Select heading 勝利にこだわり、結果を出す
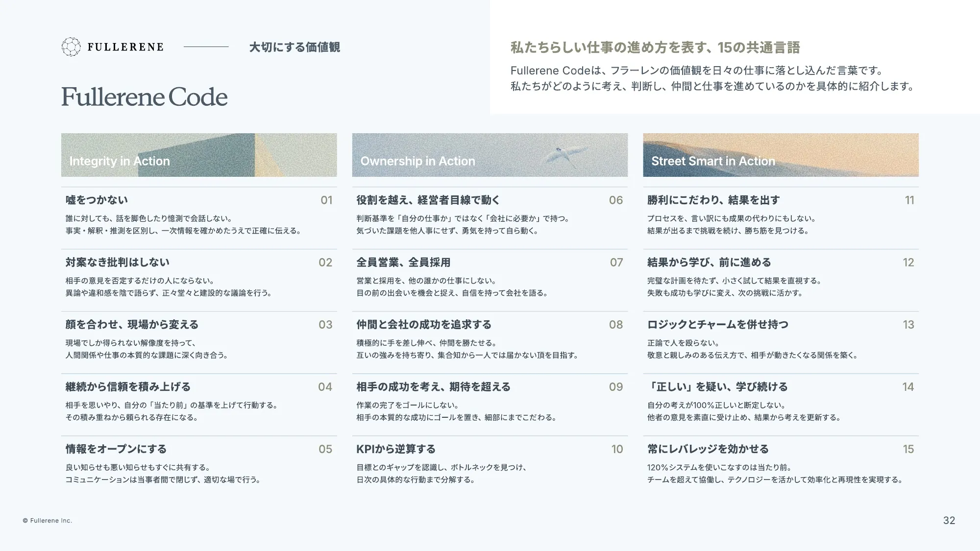 (x=713, y=200)
